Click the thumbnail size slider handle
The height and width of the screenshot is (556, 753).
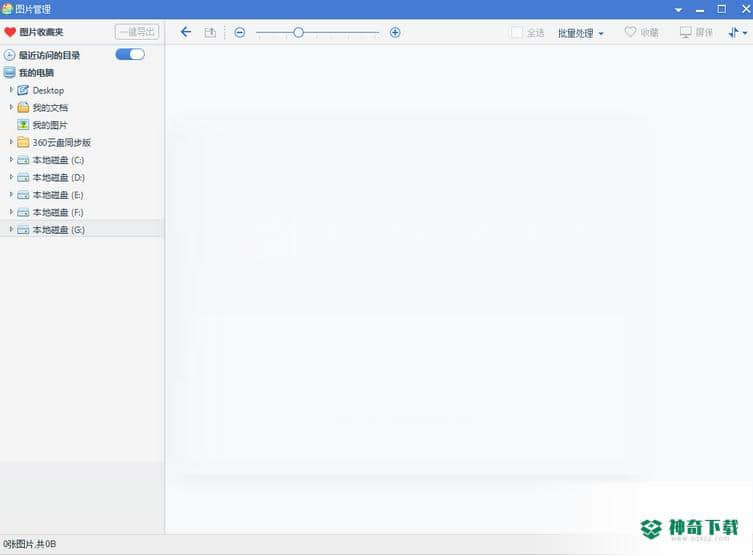point(298,32)
